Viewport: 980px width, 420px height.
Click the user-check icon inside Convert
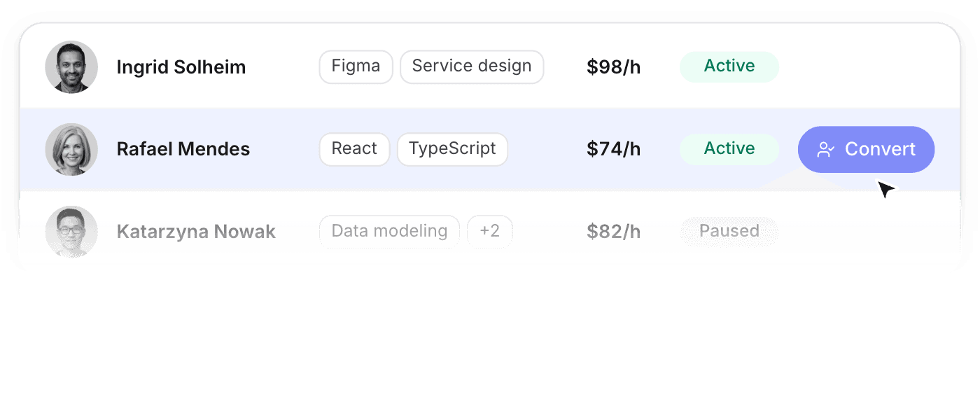pos(826,149)
